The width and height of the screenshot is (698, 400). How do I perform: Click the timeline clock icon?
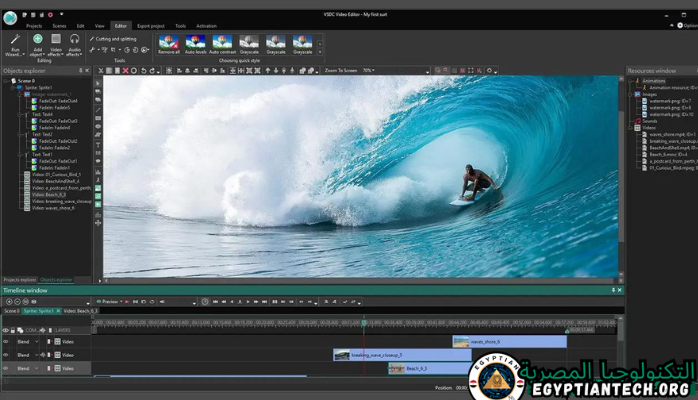[x=205, y=302]
